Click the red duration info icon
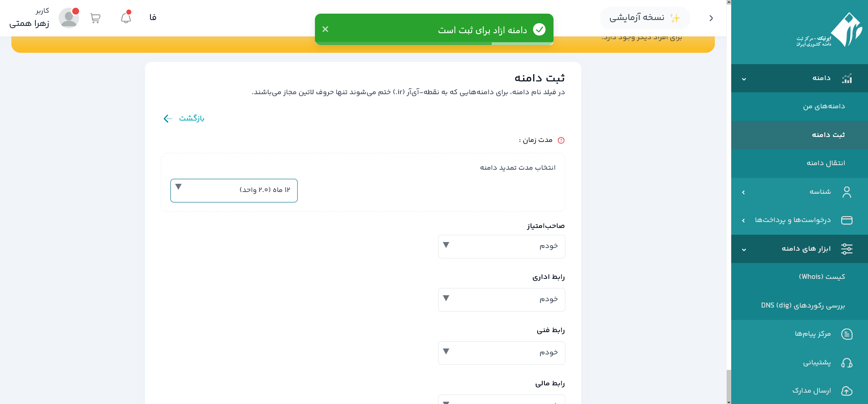The width and height of the screenshot is (868, 404). pyautogui.click(x=561, y=141)
